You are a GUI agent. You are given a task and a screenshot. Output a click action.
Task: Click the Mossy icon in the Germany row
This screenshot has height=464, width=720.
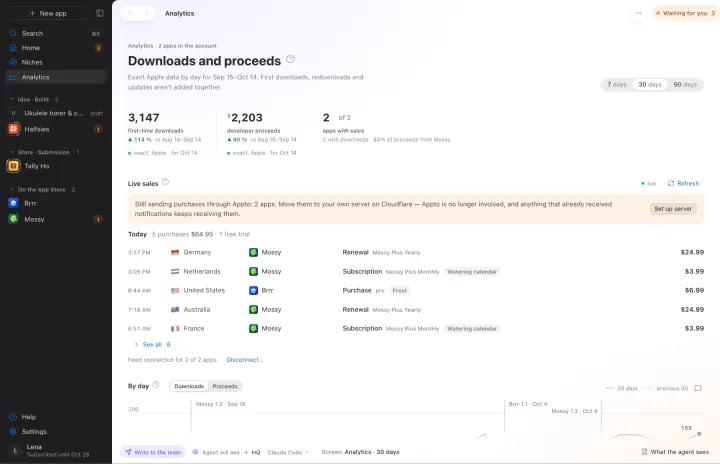253,252
